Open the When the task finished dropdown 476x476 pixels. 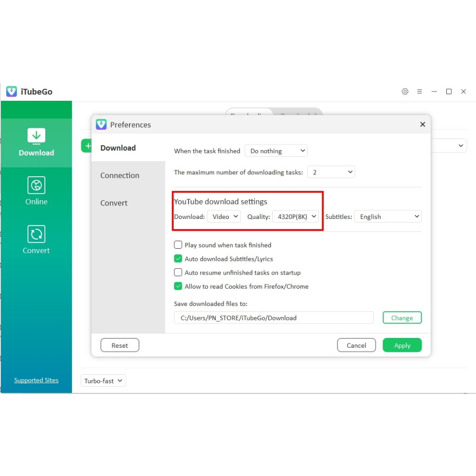[276, 151]
